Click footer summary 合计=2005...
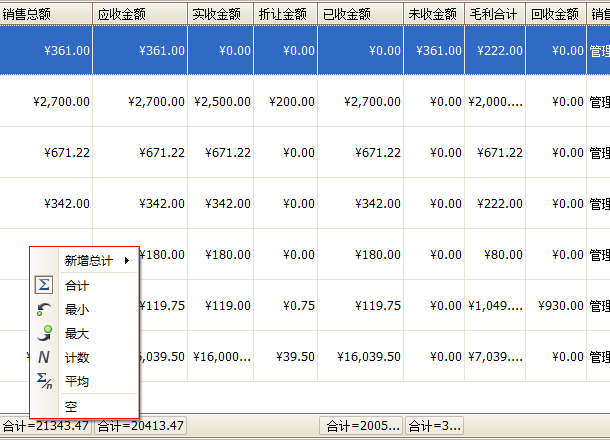The width and height of the screenshot is (610, 440). click(362, 426)
